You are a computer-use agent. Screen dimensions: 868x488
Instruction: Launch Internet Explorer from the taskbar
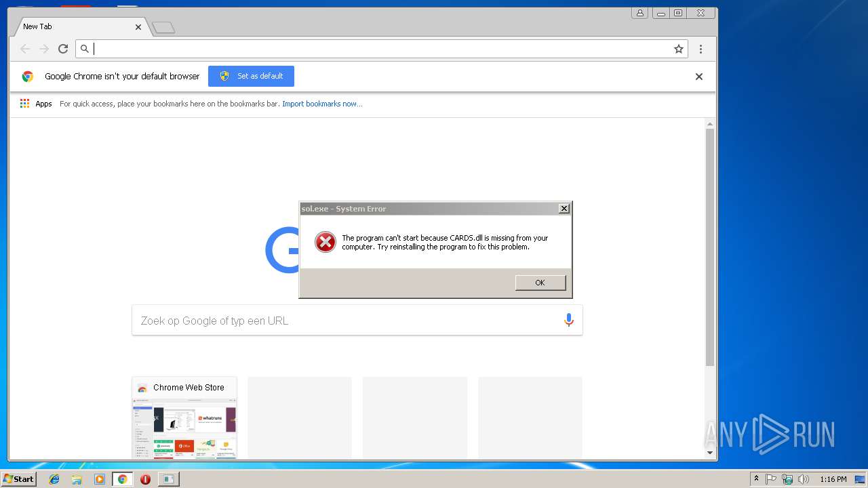54,479
